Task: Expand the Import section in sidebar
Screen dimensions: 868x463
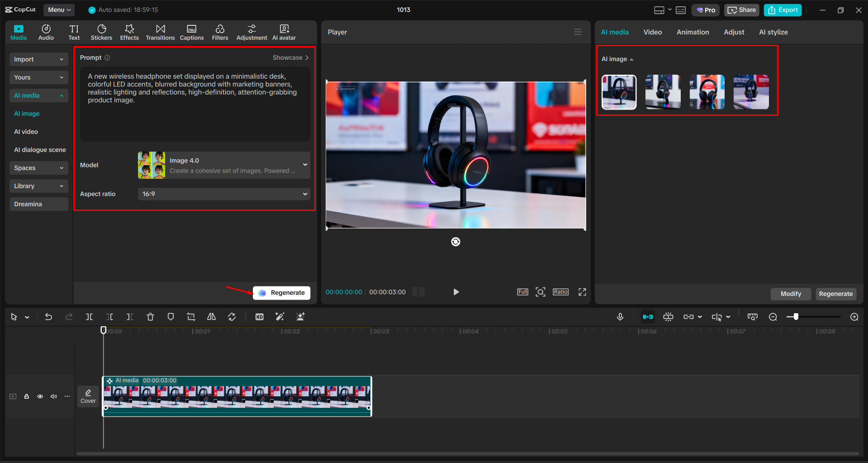Action: pyautogui.click(x=38, y=59)
